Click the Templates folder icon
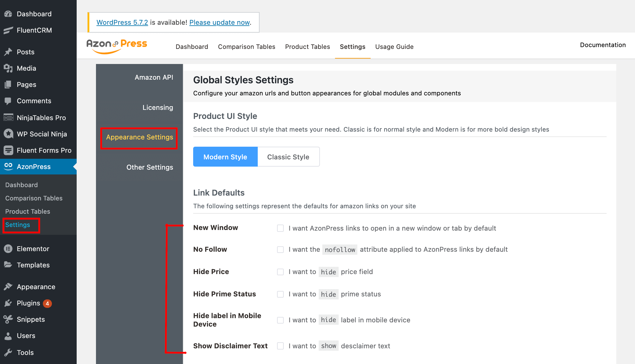Viewport: 635px width, 364px height. click(8, 265)
